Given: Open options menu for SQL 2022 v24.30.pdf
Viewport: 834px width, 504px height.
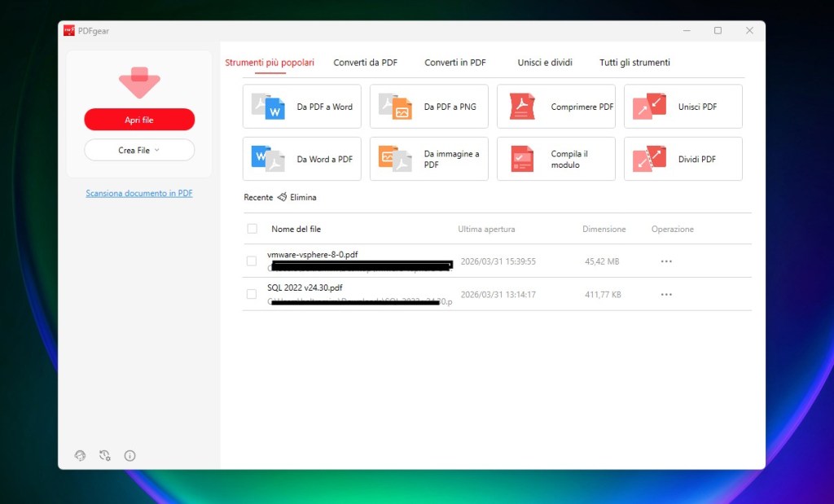Looking at the screenshot, I should pyautogui.click(x=666, y=294).
